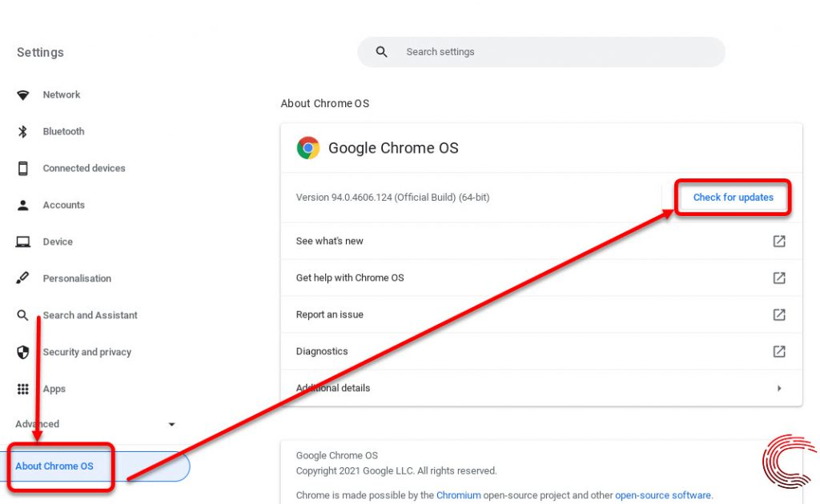
Task: Select Search and Assistant
Action: tap(90, 315)
